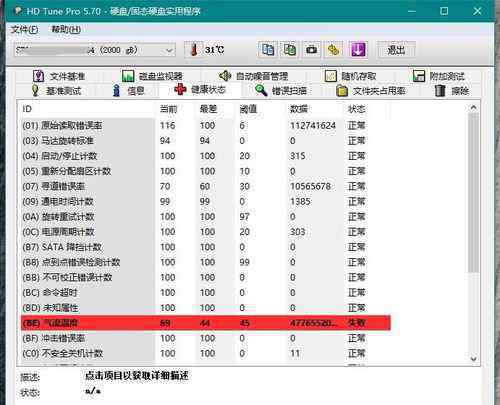Click the purple download arrow icon

coord(358,50)
